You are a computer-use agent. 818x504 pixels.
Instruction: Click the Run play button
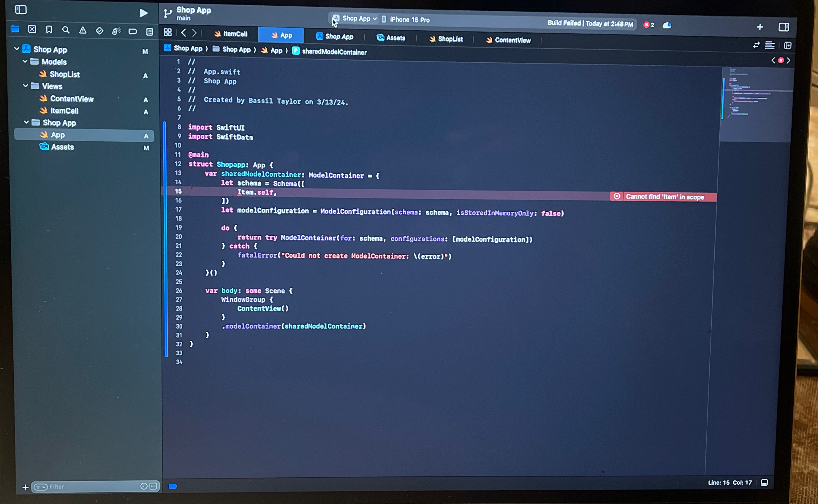pos(143,13)
